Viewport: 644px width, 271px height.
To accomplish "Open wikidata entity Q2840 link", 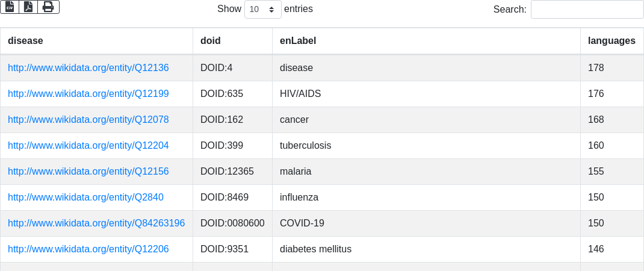I will (x=85, y=198).
